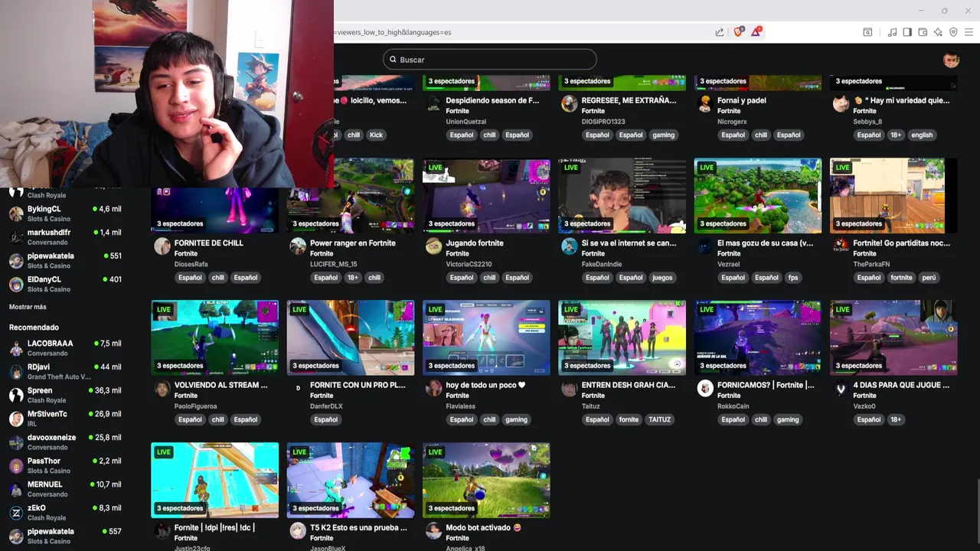Click zEkO avatar in recommended list

click(16, 513)
